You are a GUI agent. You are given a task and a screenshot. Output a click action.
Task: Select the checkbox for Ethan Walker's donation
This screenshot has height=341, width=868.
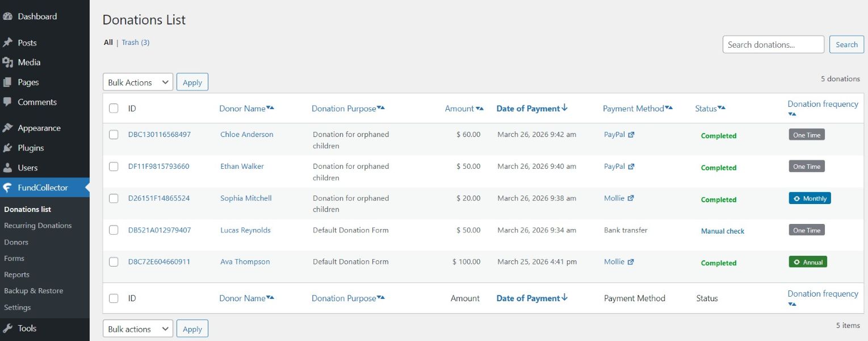point(114,166)
